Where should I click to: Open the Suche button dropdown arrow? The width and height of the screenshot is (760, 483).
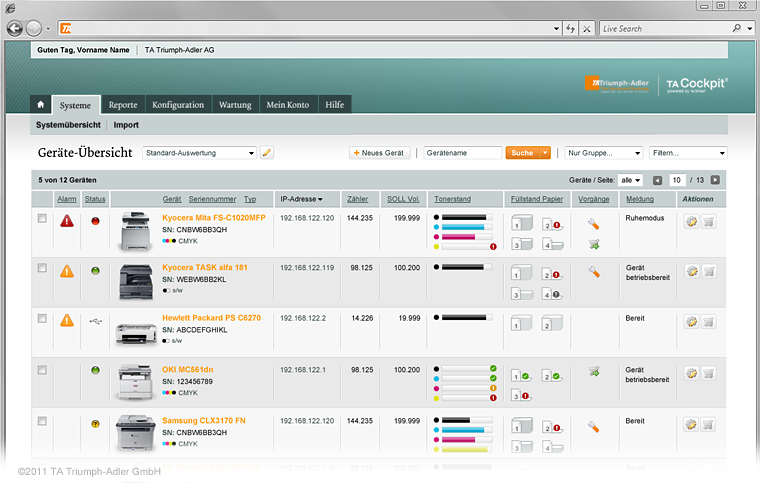545,153
